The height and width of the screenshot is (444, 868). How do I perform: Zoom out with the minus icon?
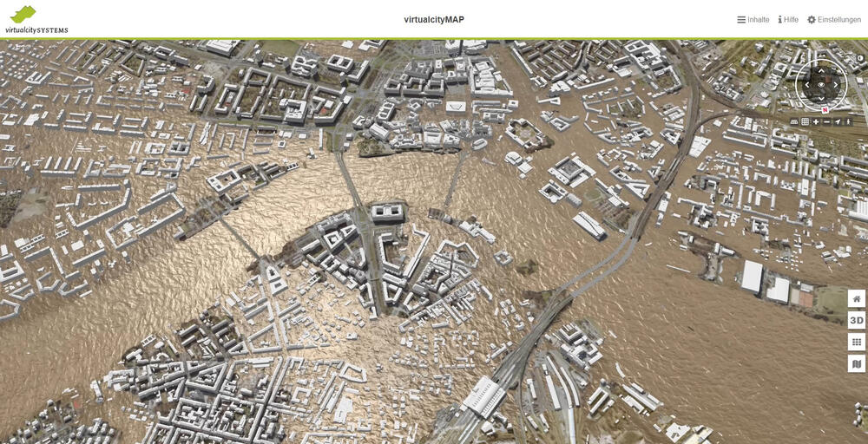[826, 122]
